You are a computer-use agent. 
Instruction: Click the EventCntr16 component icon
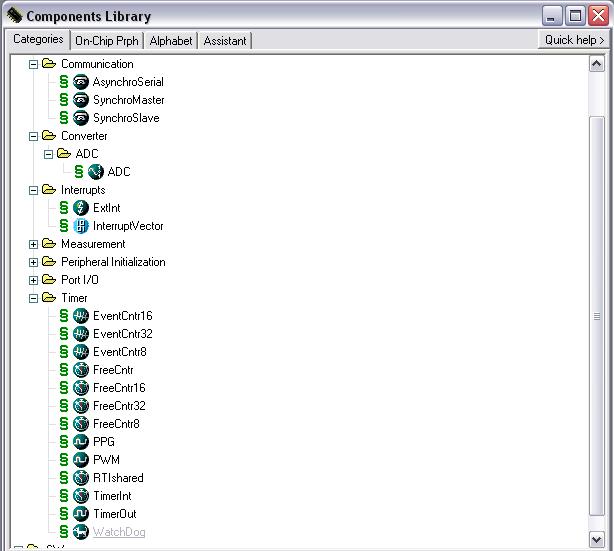click(81, 316)
